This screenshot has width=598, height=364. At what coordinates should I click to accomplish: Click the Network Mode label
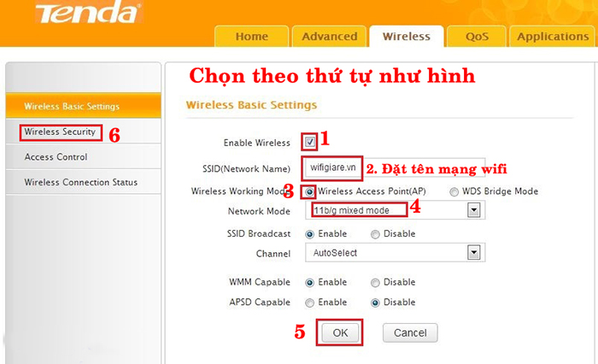tap(259, 211)
